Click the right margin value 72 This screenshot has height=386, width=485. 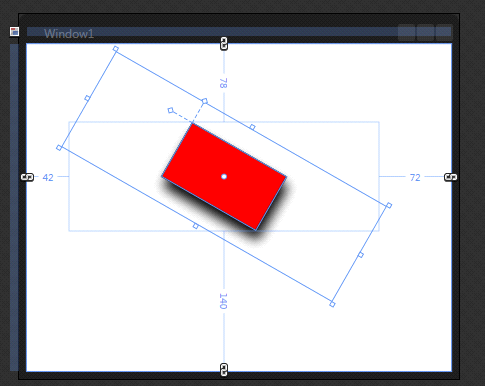[x=415, y=178]
